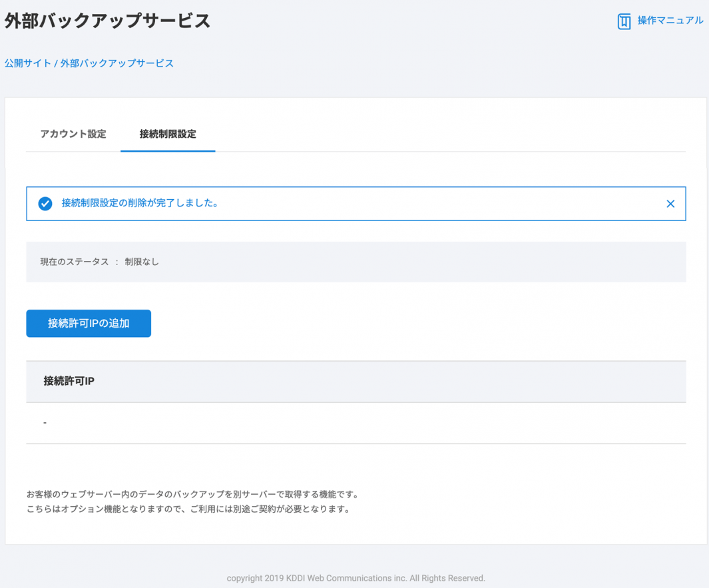
Task: Click the KDDI Web Communications copyright footer
Action: 355,578
